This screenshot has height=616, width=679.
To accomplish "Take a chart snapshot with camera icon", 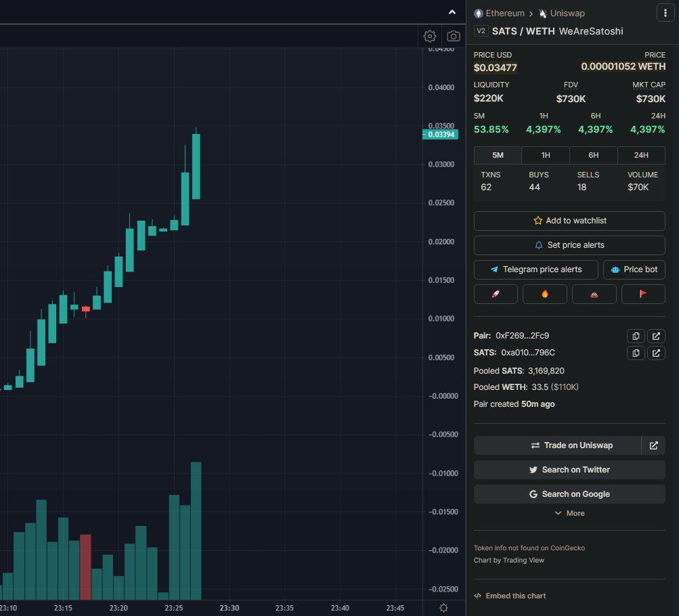I will coord(454,36).
